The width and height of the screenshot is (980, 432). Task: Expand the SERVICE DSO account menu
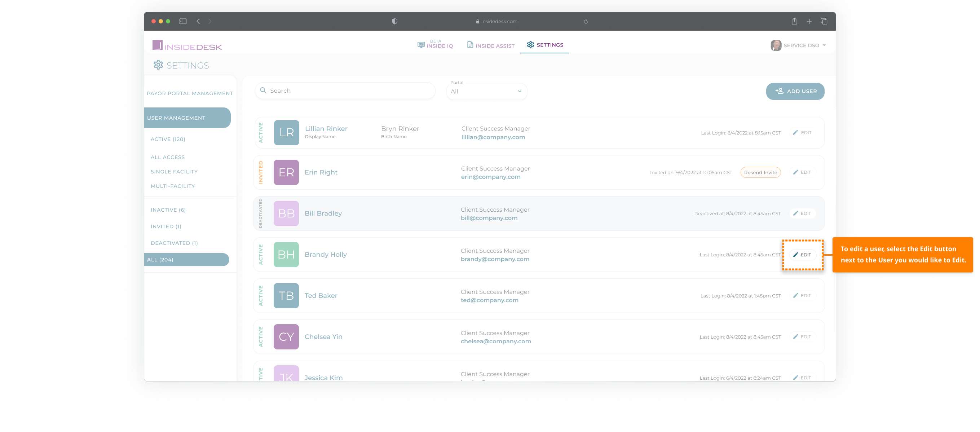click(x=799, y=45)
